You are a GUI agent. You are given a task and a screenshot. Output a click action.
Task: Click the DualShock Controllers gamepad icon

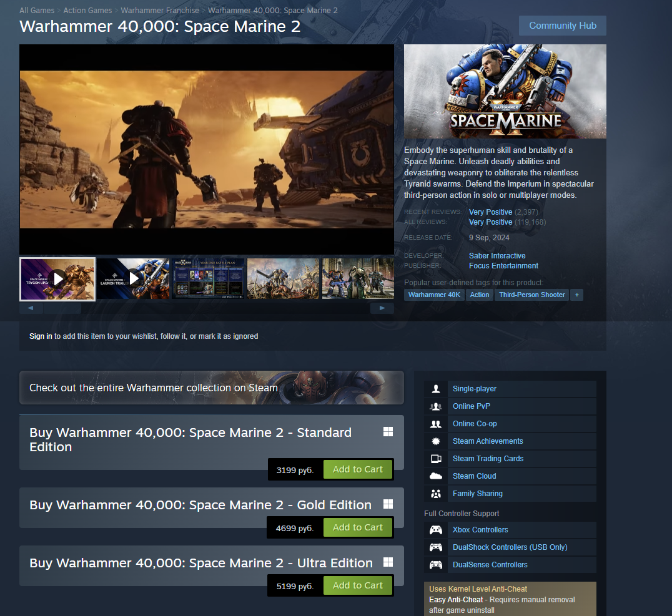coord(436,547)
